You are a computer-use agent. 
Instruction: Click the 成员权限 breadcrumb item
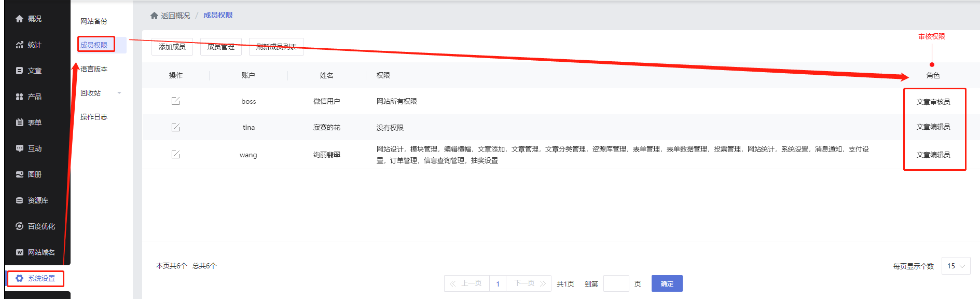(218, 16)
